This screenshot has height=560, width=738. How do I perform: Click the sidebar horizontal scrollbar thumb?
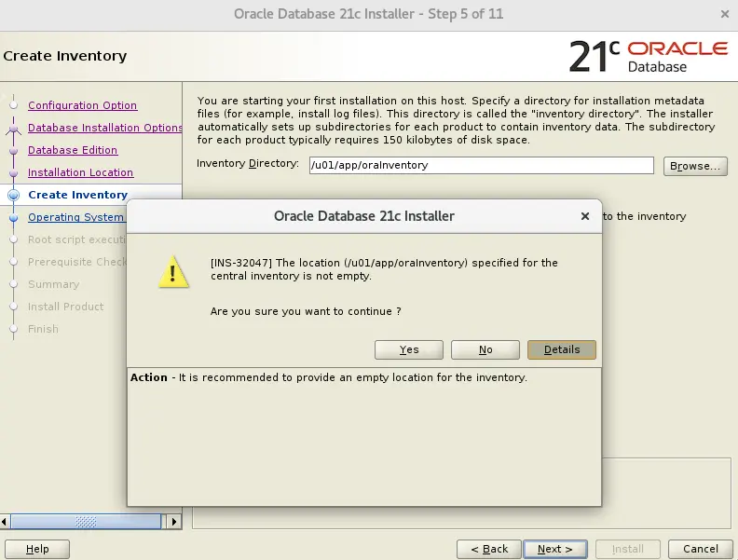pos(86,522)
